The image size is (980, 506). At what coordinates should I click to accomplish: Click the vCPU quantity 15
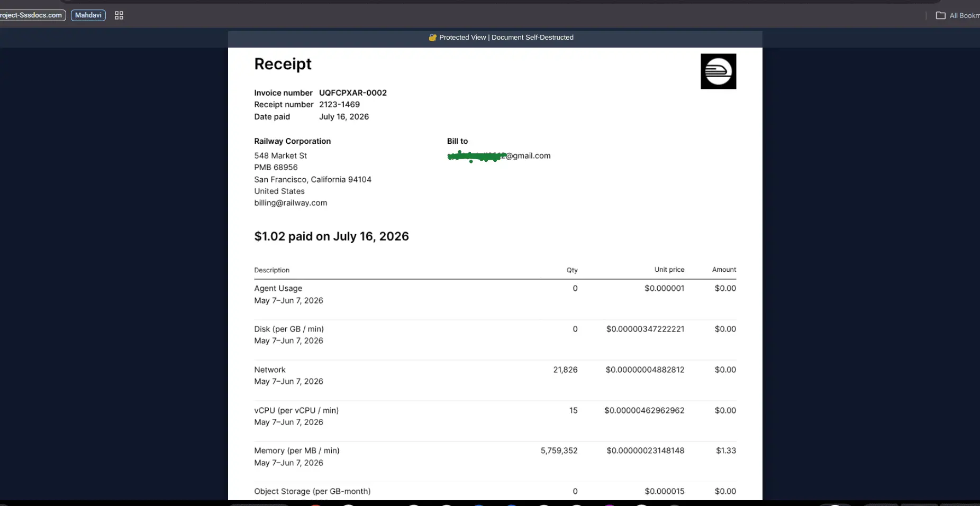pyautogui.click(x=573, y=411)
